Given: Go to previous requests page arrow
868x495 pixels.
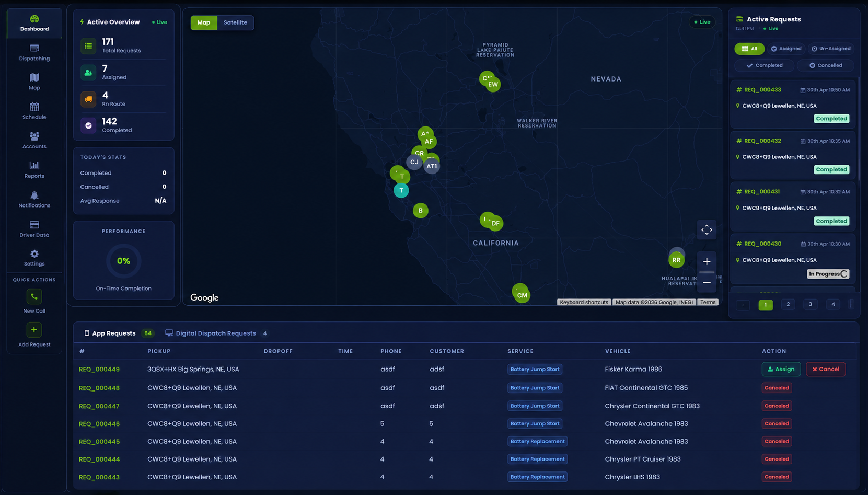Looking at the screenshot, I should (743, 305).
